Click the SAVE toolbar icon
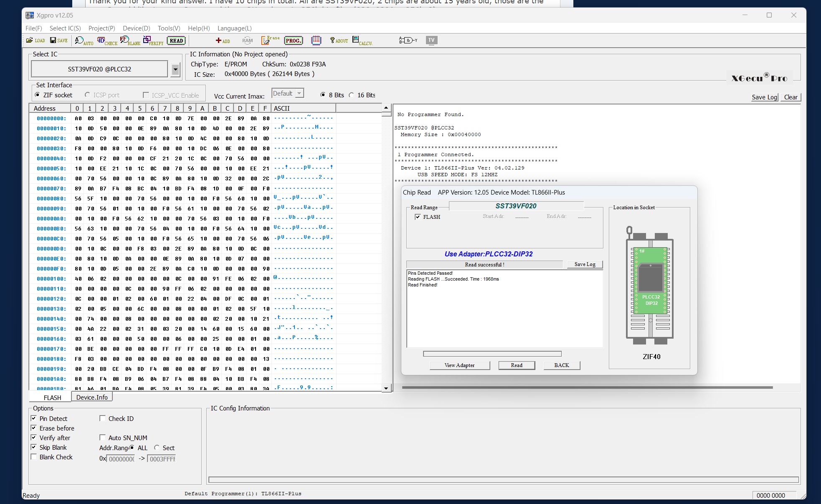 [x=58, y=40]
